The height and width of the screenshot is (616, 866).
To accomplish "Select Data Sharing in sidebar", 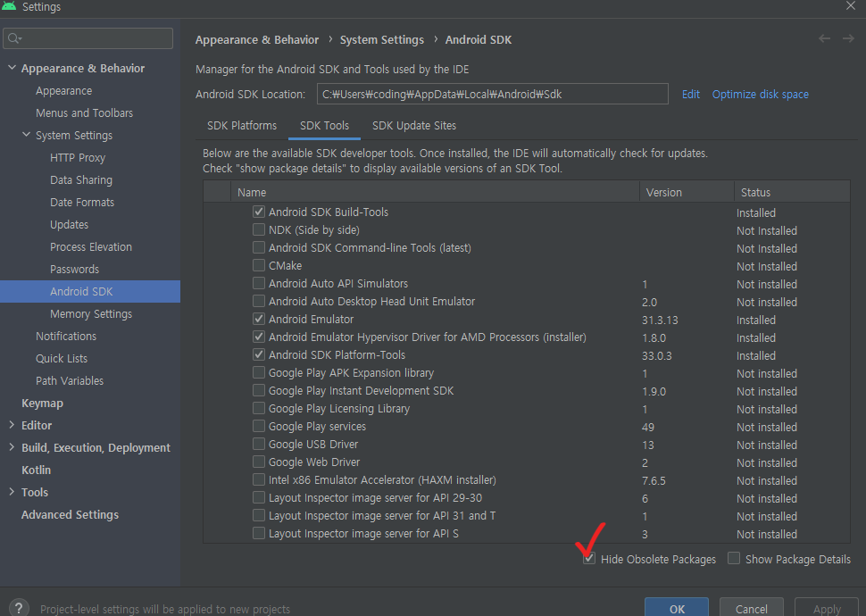I will tap(80, 179).
